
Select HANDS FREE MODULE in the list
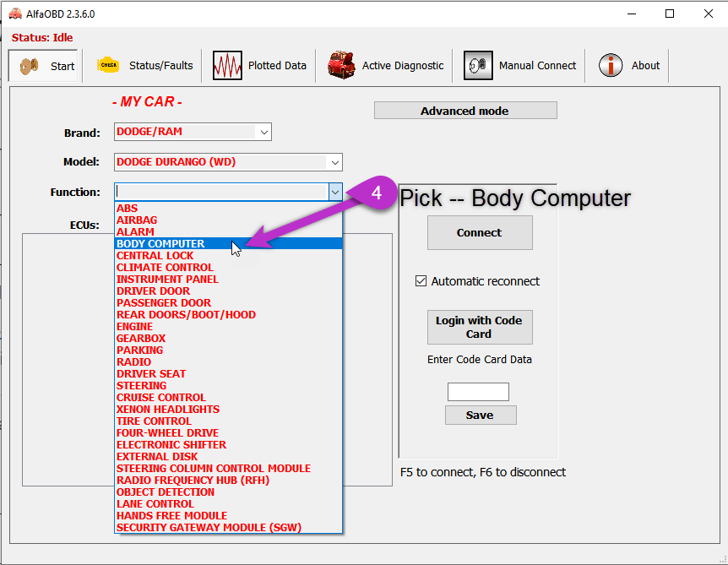[228, 516]
